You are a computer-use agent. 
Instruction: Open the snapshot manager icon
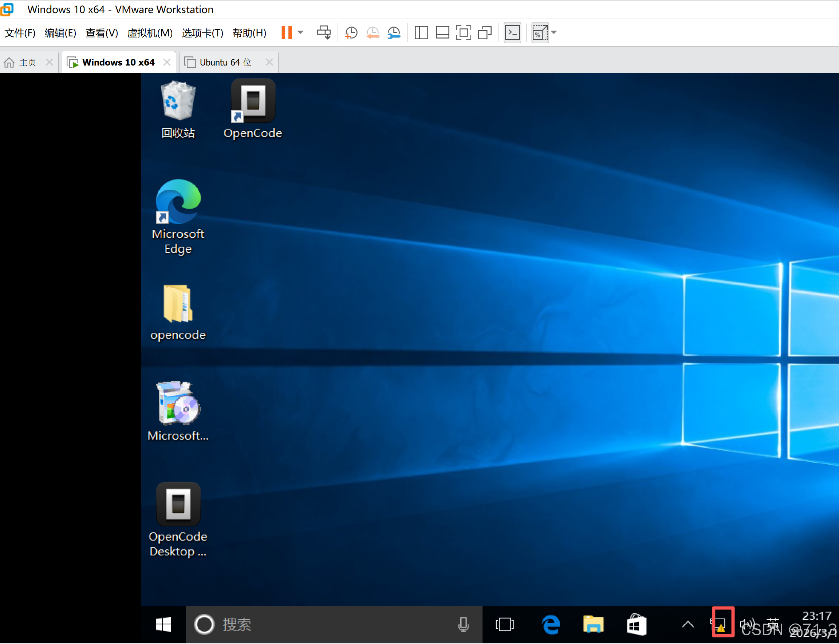coord(394,33)
